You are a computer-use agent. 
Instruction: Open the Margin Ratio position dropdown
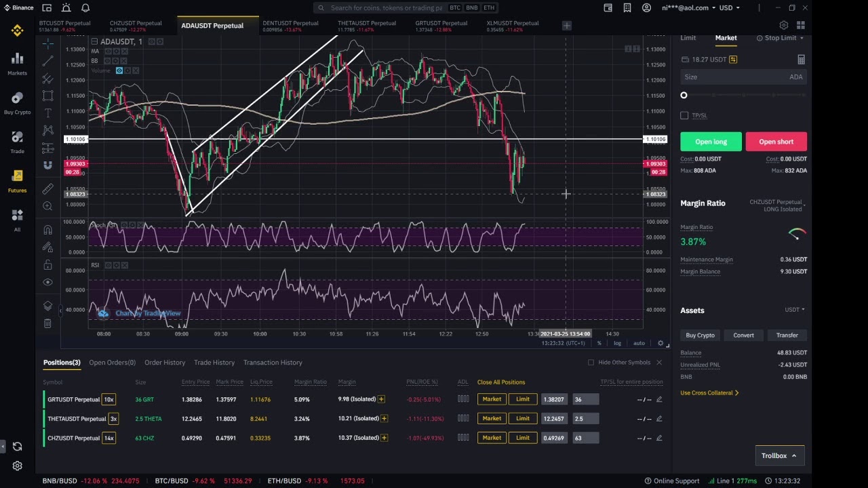pyautogui.click(x=778, y=205)
